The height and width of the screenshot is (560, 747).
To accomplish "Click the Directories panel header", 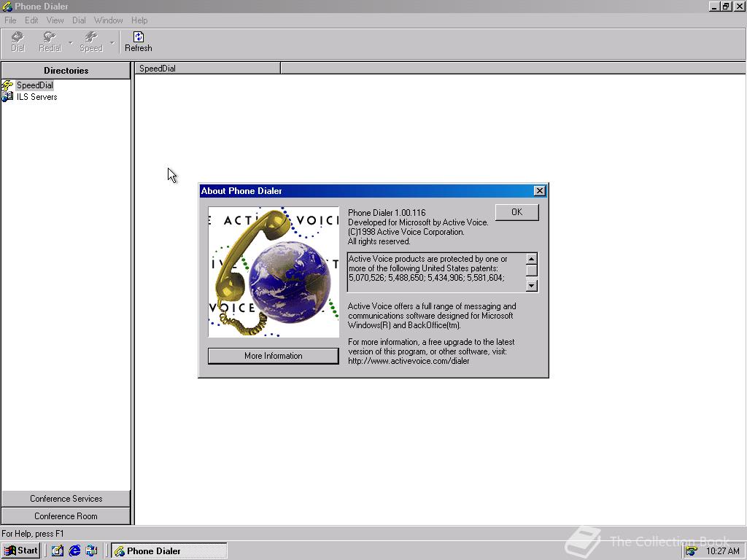I will (x=66, y=71).
